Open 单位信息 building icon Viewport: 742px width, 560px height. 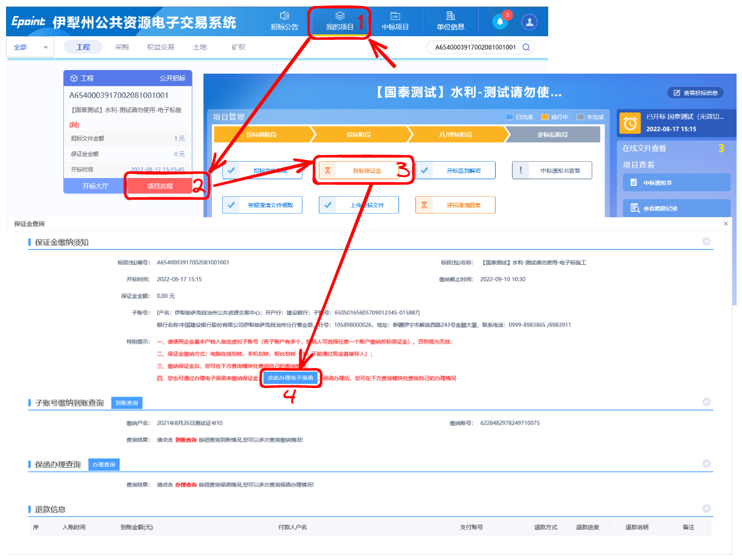pyautogui.click(x=450, y=16)
